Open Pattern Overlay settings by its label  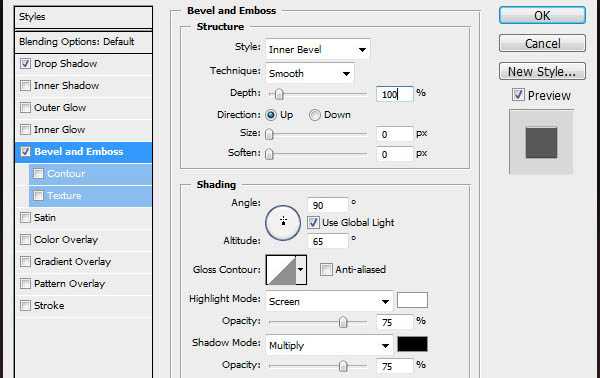point(69,284)
